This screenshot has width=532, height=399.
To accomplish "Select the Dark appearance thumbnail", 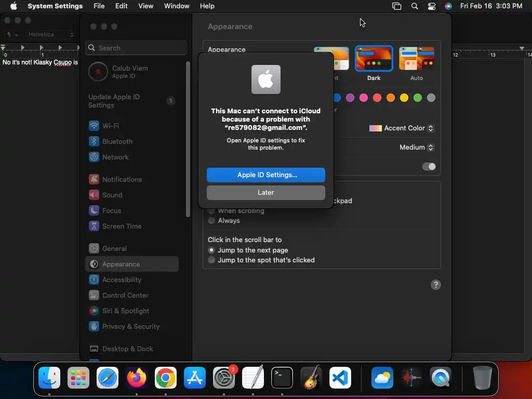I will pyautogui.click(x=374, y=59).
